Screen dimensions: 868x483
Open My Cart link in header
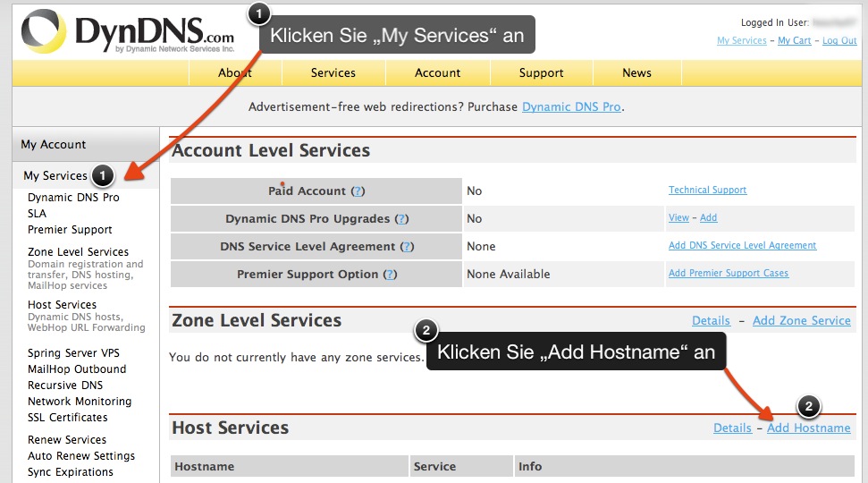(794, 41)
